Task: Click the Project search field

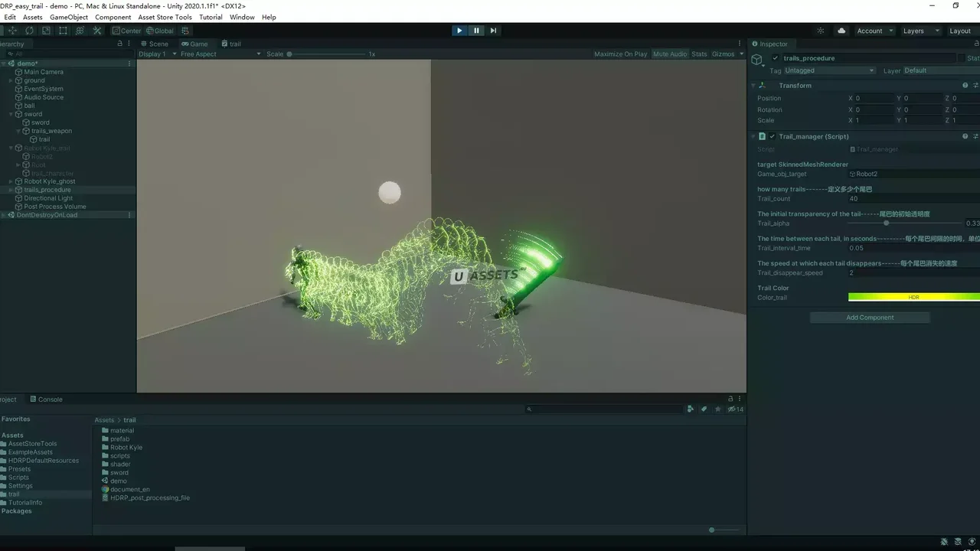Action: (604, 409)
